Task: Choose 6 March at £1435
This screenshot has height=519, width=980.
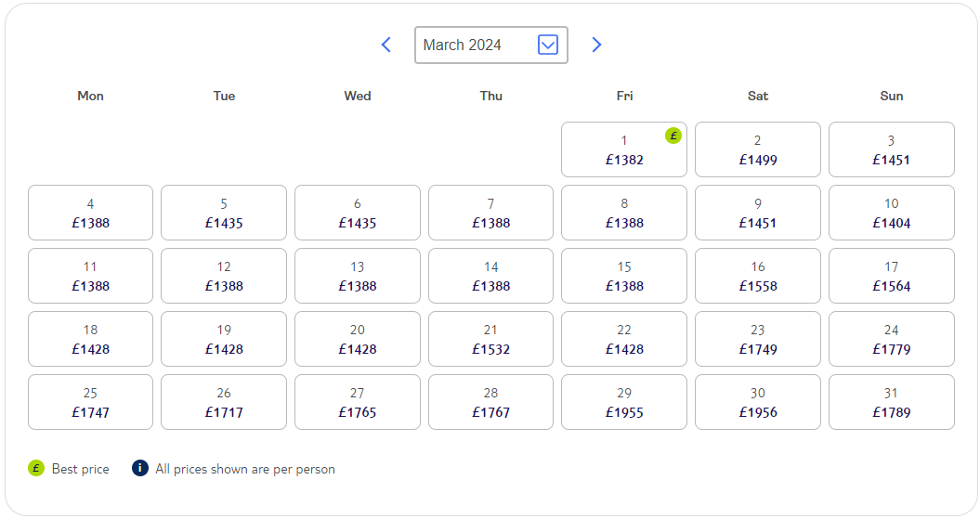Action: 358,213
